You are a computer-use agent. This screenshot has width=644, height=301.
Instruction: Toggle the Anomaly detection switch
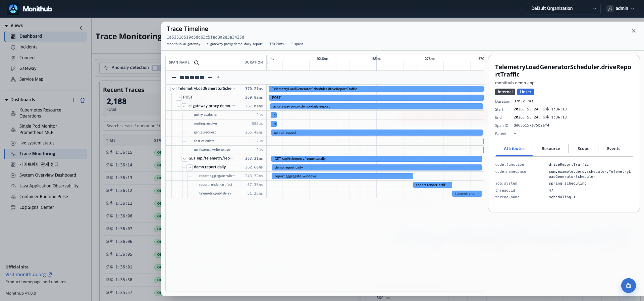tap(156, 68)
